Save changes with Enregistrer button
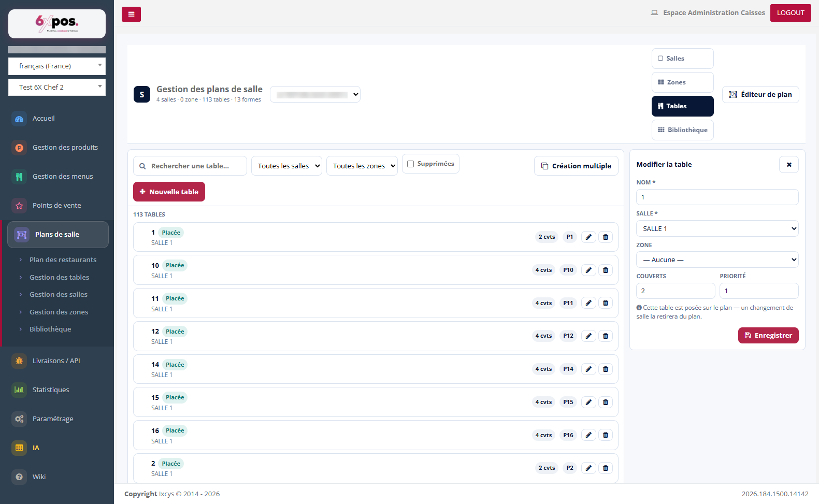This screenshot has width=819, height=504. [x=768, y=335]
